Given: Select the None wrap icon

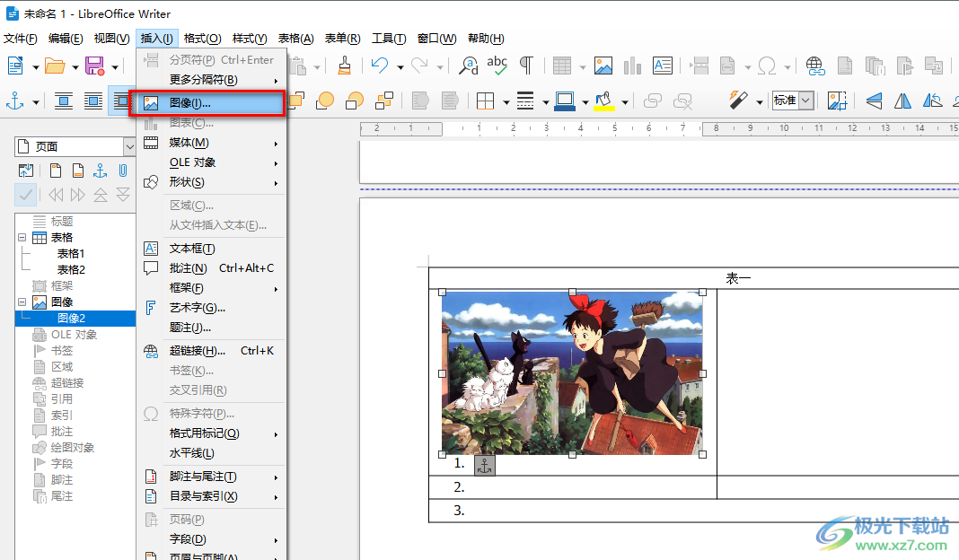Looking at the screenshot, I should pyautogui.click(x=64, y=101).
